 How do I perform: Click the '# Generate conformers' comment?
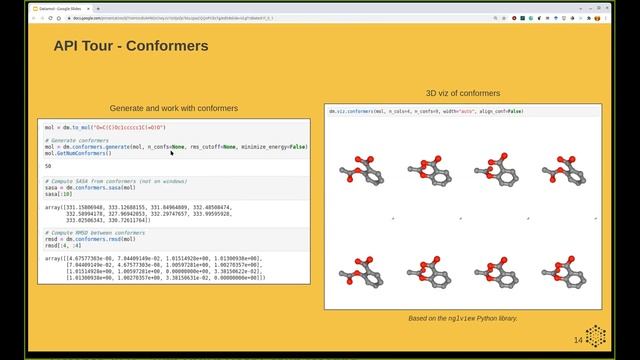[x=77, y=140]
